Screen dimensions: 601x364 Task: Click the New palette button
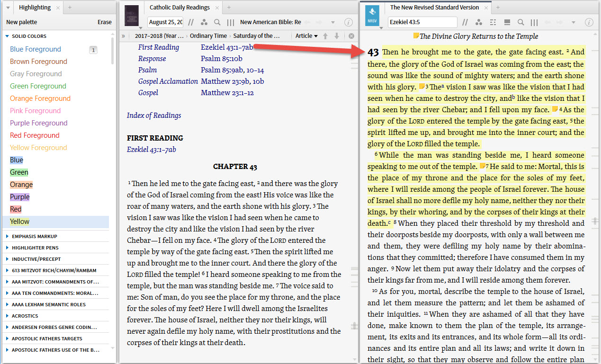tap(21, 22)
